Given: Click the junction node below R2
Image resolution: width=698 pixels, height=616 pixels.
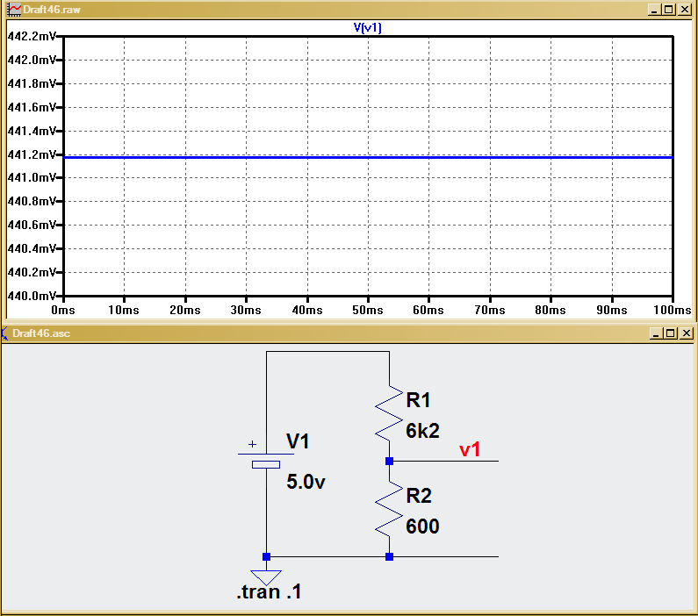Looking at the screenshot, I should (x=389, y=557).
